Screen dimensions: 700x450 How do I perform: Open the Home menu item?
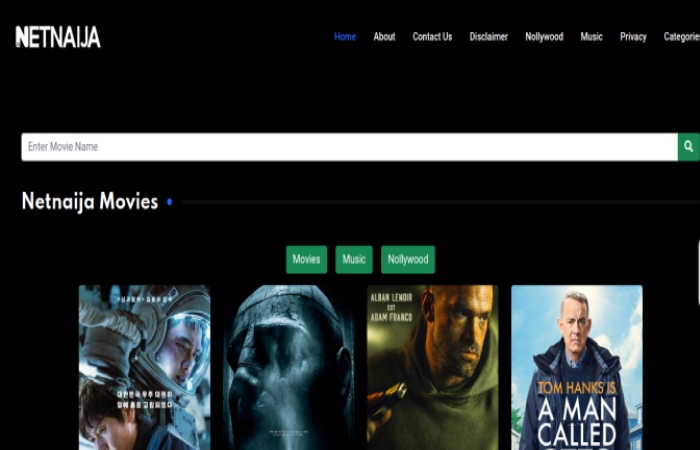click(x=345, y=37)
